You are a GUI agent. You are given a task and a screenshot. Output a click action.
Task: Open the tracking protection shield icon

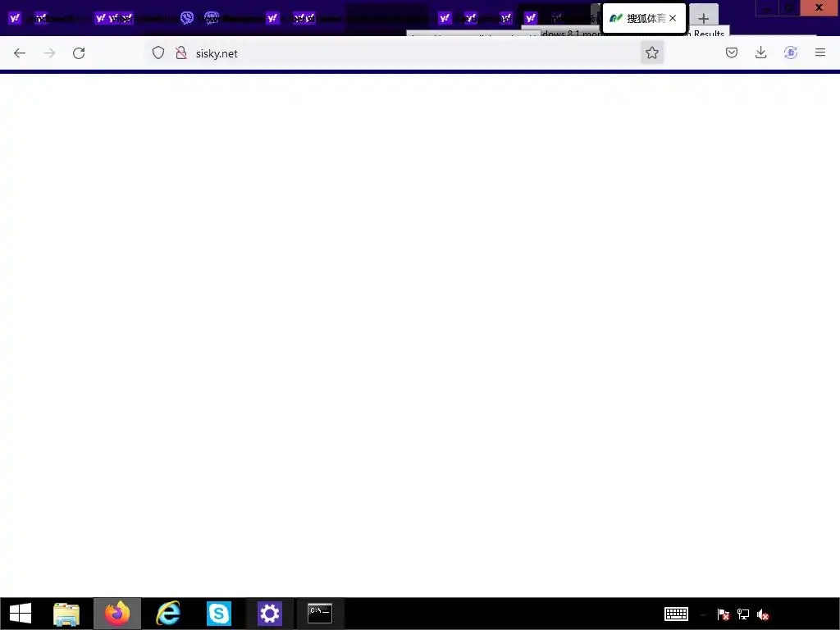pyautogui.click(x=158, y=52)
